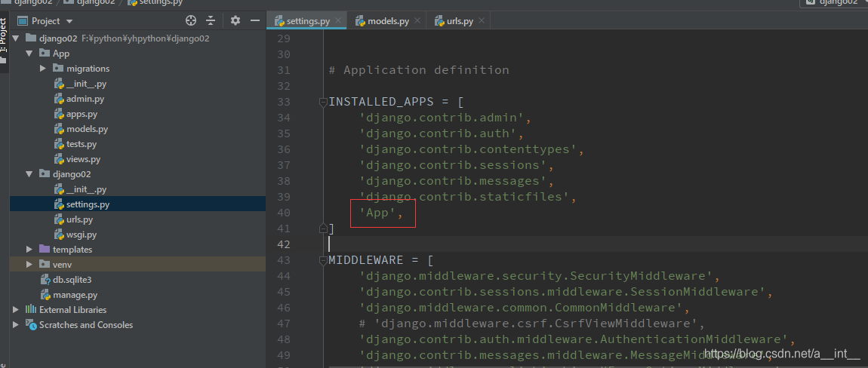Click the Python icon on models.py tab
The height and width of the screenshot is (368, 868).
360,21
